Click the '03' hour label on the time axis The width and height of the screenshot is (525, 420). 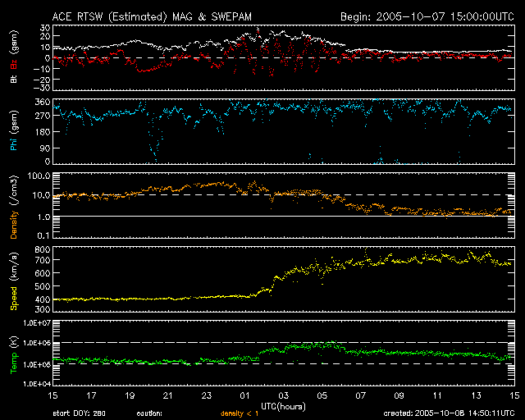(283, 396)
